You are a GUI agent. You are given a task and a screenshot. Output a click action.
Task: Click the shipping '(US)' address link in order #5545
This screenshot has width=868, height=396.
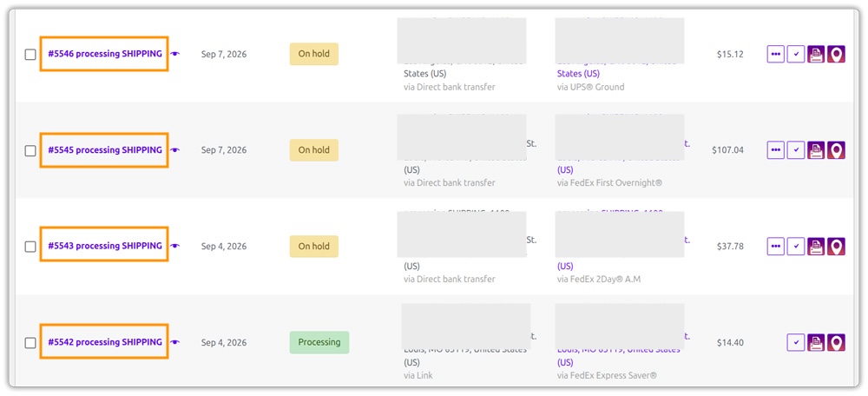tap(565, 169)
